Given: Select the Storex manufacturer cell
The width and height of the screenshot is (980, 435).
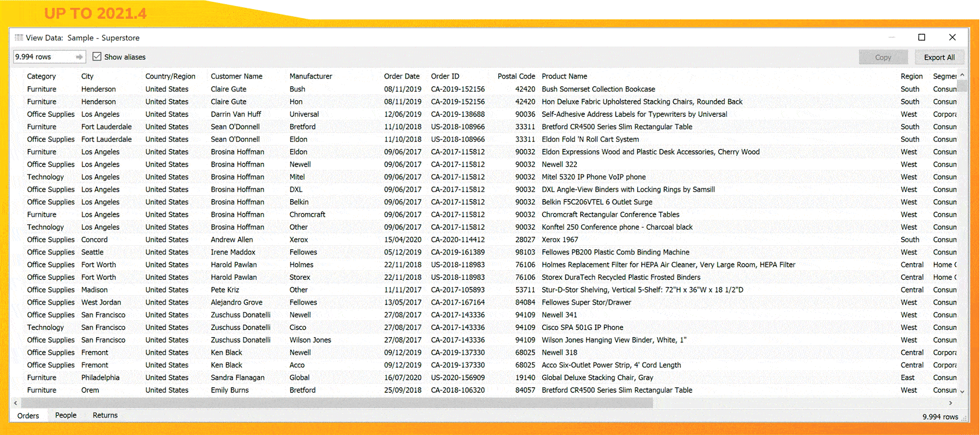Looking at the screenshot, I should 299,277.
